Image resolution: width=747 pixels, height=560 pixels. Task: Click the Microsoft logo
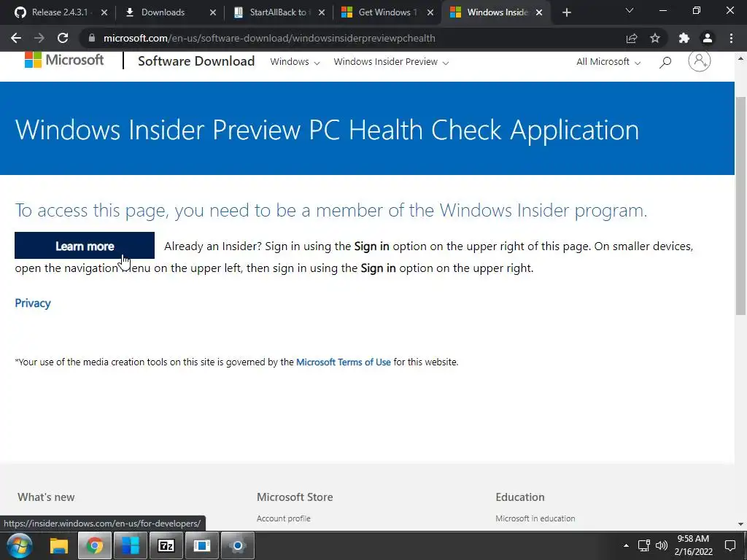click(x=64, y=60)
